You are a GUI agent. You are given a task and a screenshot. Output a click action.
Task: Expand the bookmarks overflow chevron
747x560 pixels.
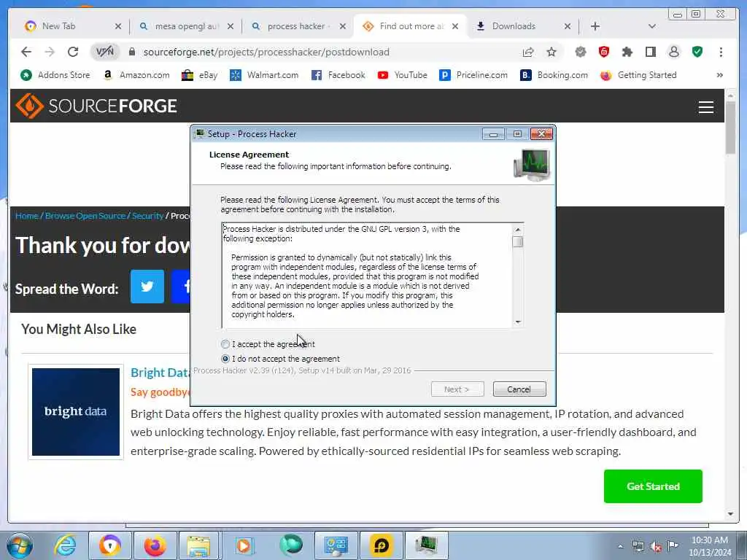pos(719,75)
